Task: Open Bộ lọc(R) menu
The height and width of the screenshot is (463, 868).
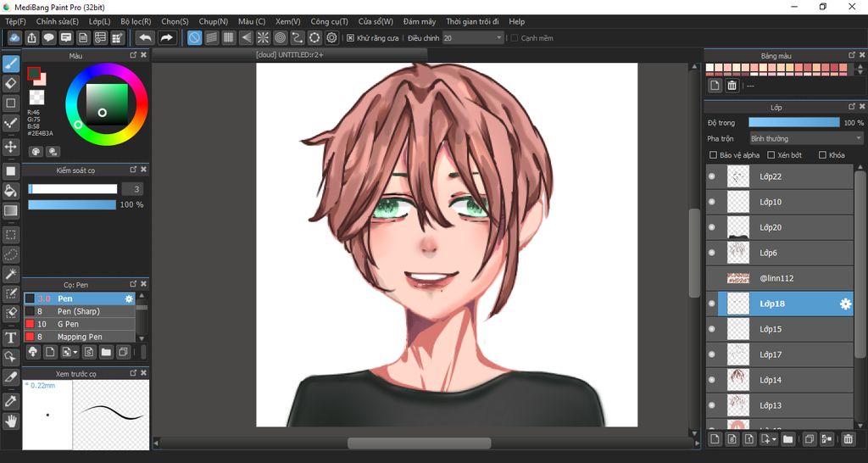Action: click(136, 21)
